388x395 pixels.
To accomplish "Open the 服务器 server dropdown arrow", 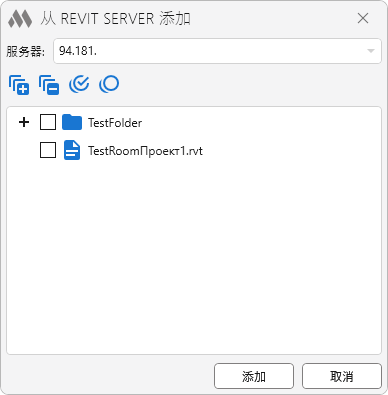I will click(x=371, y=51).
